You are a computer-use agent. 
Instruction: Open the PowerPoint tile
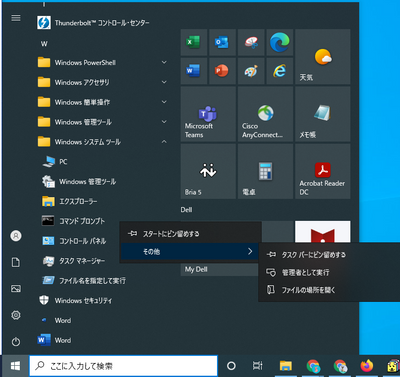(x=222, y=71)
